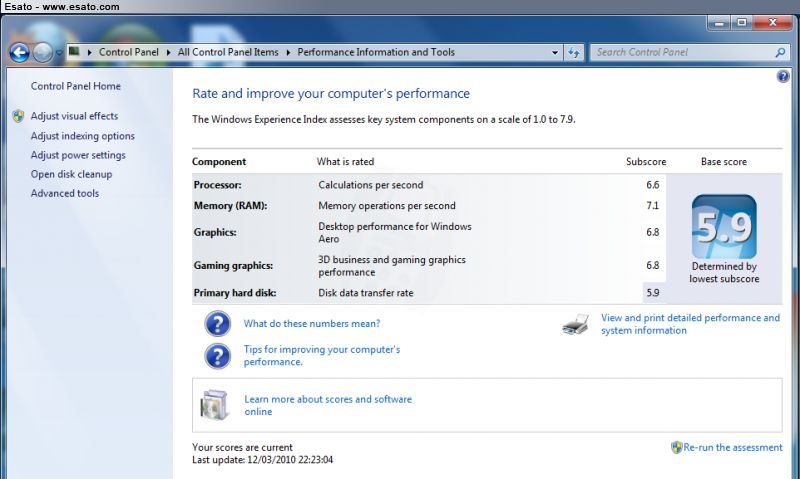Click question icon beside Tips for improving
Screen dimensions: 800x479
(x=218, y=356)
